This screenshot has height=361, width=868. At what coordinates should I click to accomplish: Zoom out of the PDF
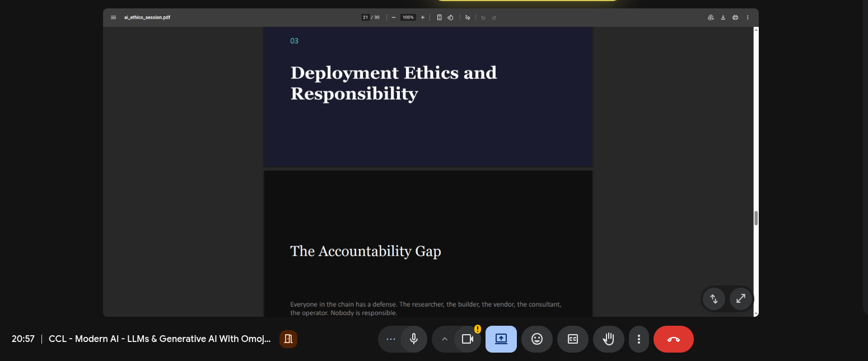[394, 17]
